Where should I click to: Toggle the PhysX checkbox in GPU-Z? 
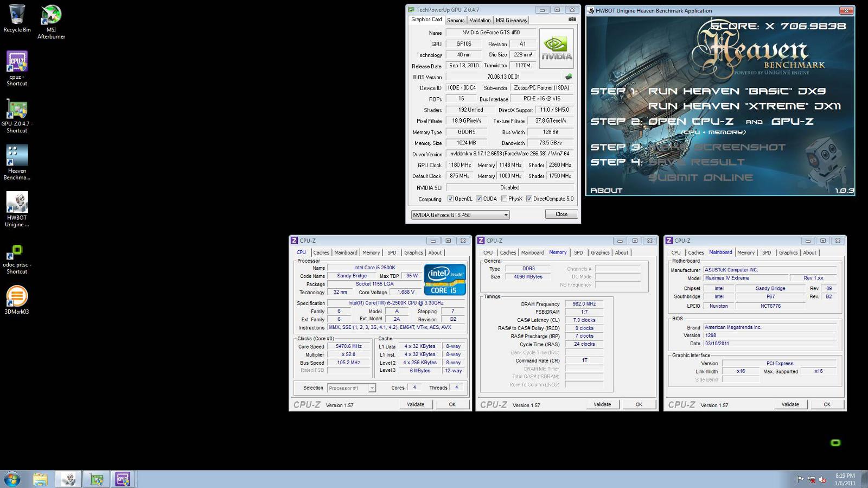pos(505,199)
